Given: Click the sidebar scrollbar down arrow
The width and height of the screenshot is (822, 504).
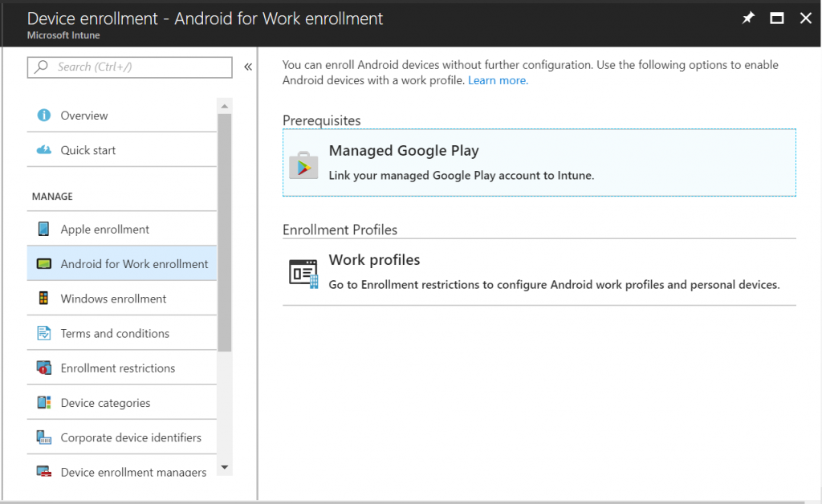Looking at the screenshot, I should (x=225, y=467).
